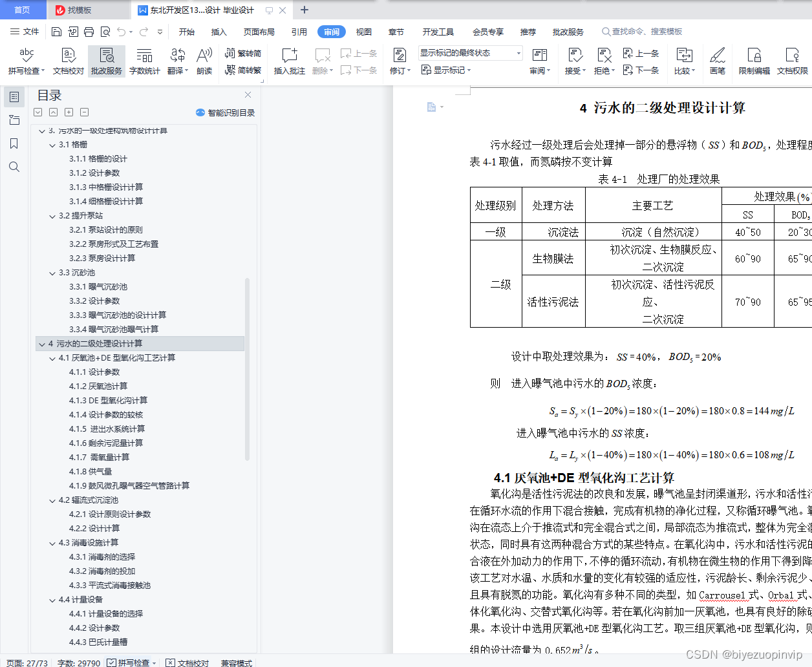The height and width of the screenshot is (667, 812).
Task: Toggle 拼写检查 in the status bar
Action: (x=132, y=662)
